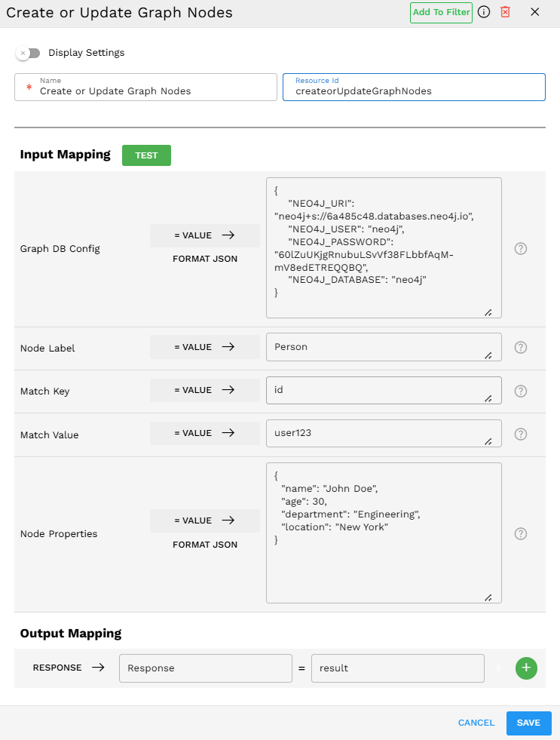Screen dimensions: 560x740
Task: Click the green TEST button
Action: coord(146,155)
